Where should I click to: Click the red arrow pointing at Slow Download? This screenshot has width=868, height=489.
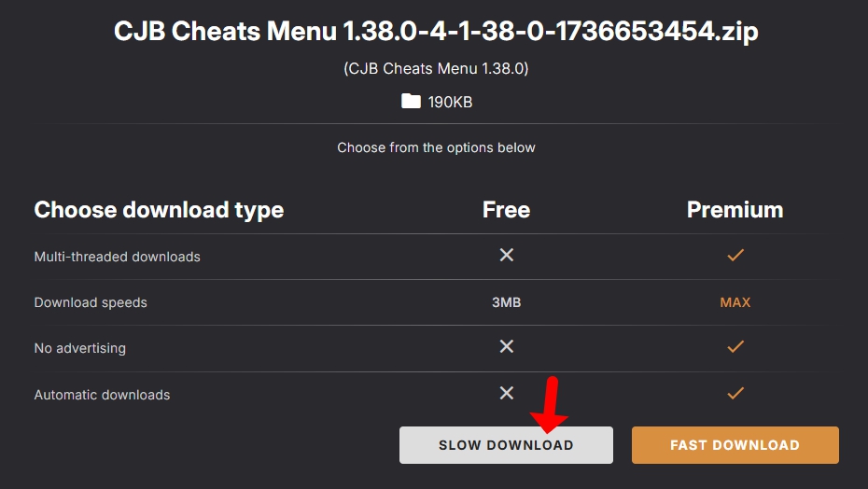[550, 405]
